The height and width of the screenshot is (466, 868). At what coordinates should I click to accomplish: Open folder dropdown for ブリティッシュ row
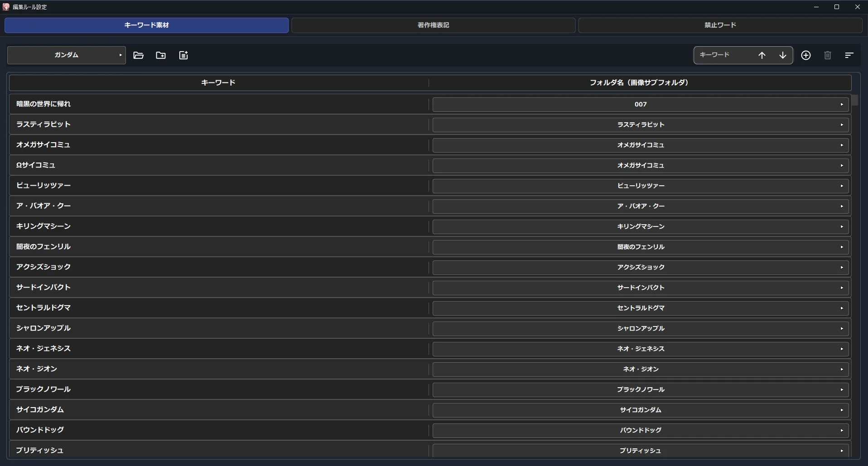point(641,451)
